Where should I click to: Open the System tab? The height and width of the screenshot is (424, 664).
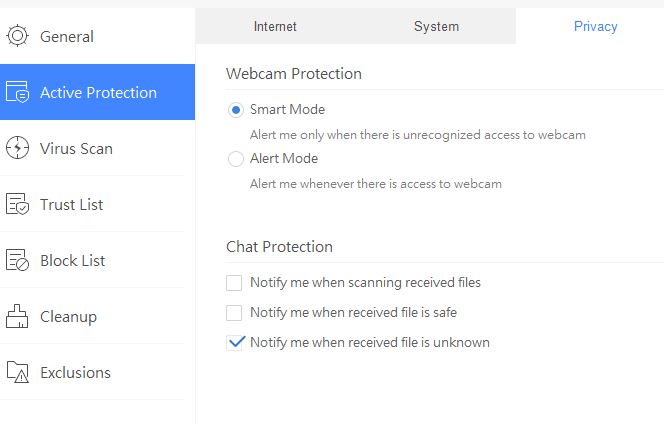[x=436, y=26]
